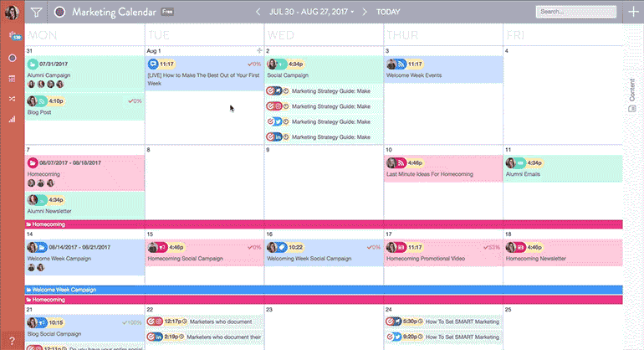Open the Content drawer side tab
Image resolution: width=644 pixels, height=350 pixels.
(632, 95)
